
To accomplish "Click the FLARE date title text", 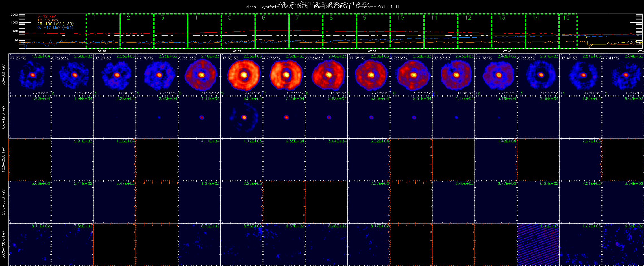I will coord(322,3).
